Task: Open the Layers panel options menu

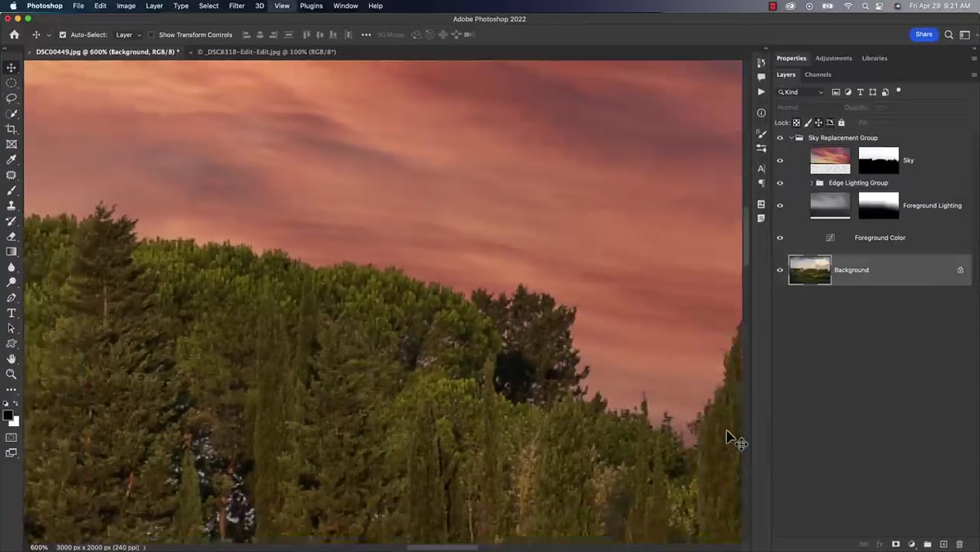Action: coord(973,74)
